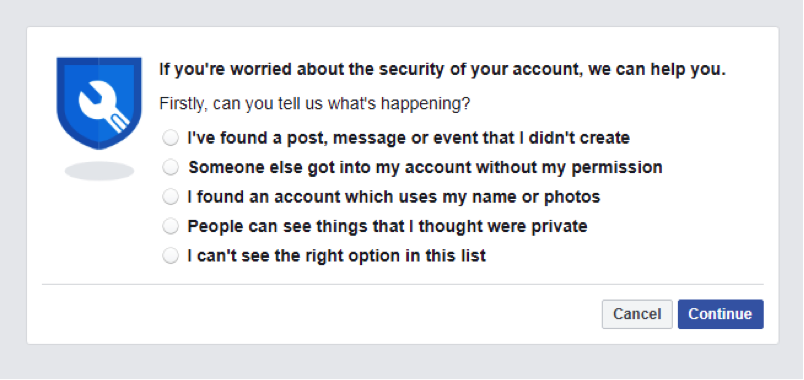
Task: Click empty white area inside the dialog
Action: click(x=308, y=314)
